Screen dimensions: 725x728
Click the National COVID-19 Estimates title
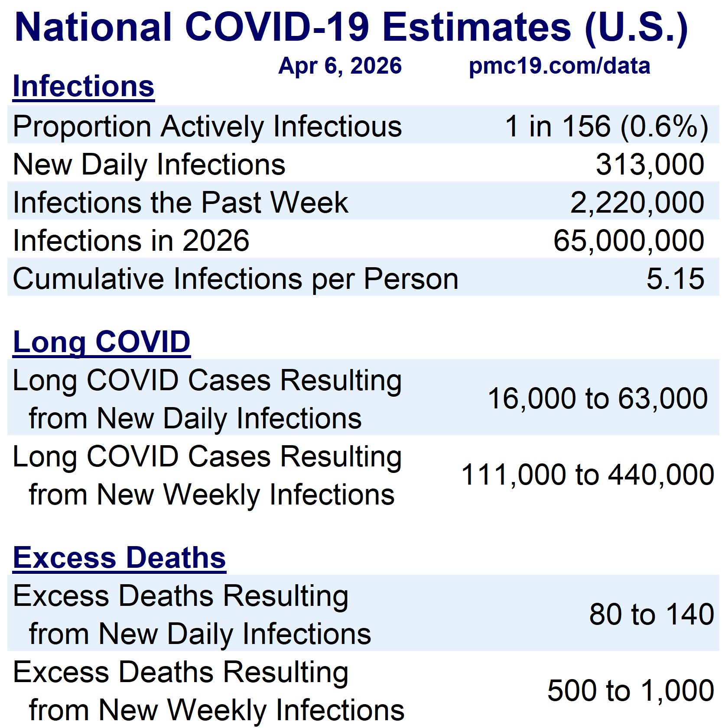tap(351, 27)
